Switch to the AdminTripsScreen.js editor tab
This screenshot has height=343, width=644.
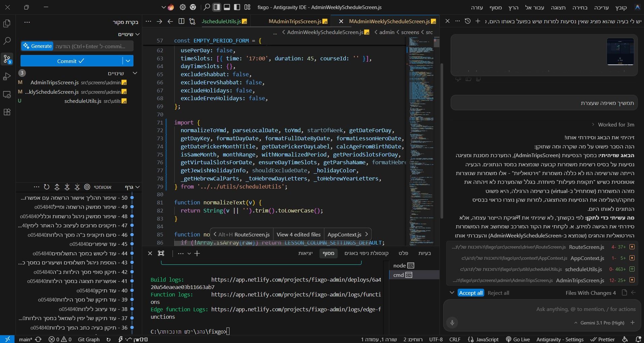298,21
